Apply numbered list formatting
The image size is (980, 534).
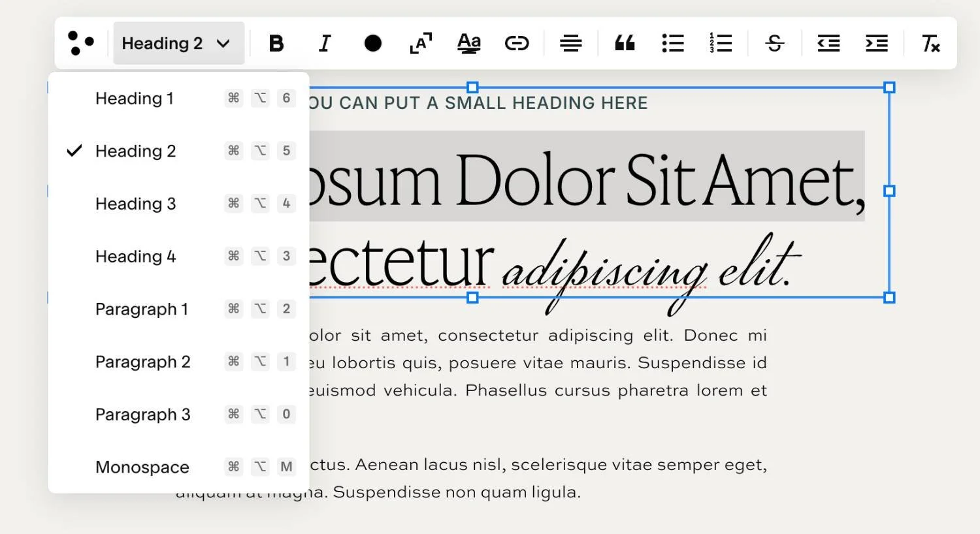(721, 43)
